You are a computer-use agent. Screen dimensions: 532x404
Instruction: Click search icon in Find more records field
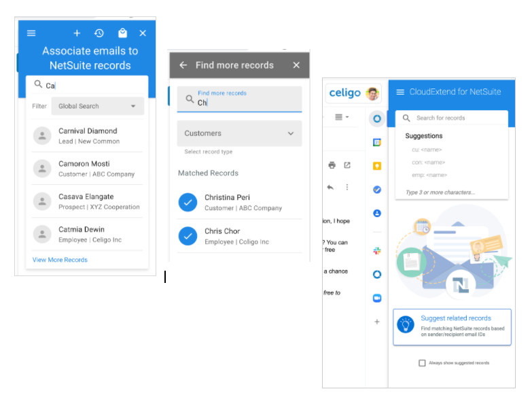tap(190, 99)
